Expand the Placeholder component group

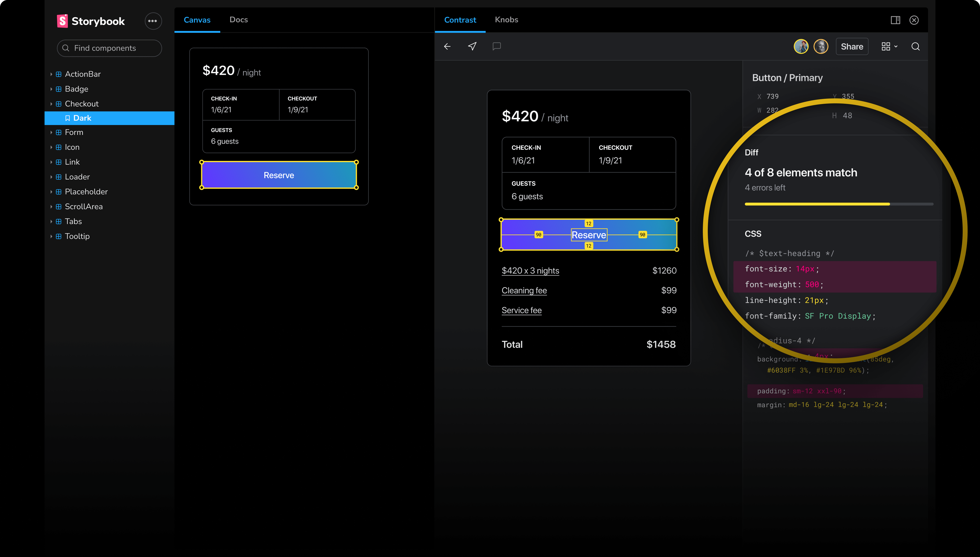86,192
